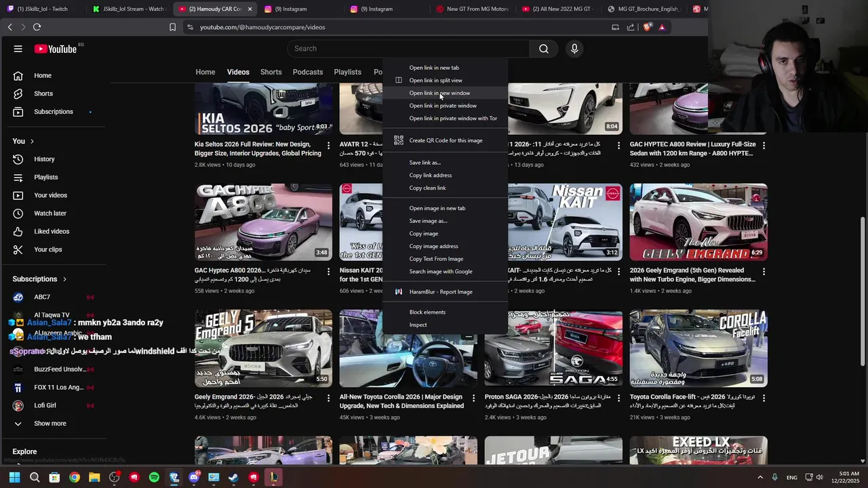
Task: Bookmark this page icon in address bar
Action: [172, 27]
